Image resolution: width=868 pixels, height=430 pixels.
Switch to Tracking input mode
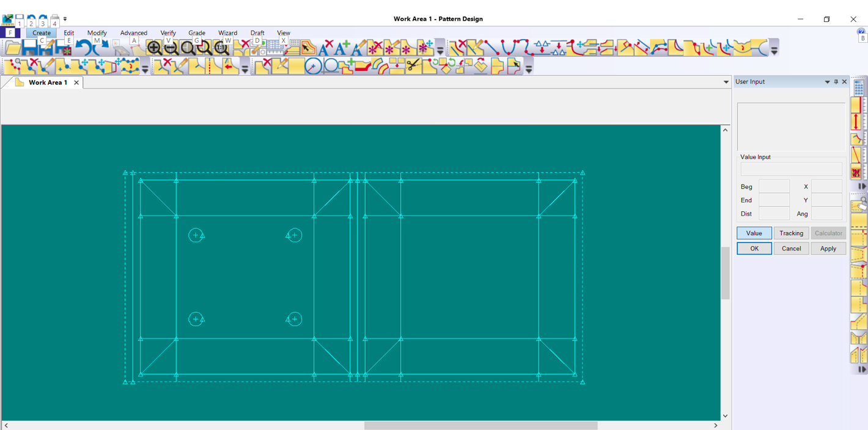click(x=791, y=233)
